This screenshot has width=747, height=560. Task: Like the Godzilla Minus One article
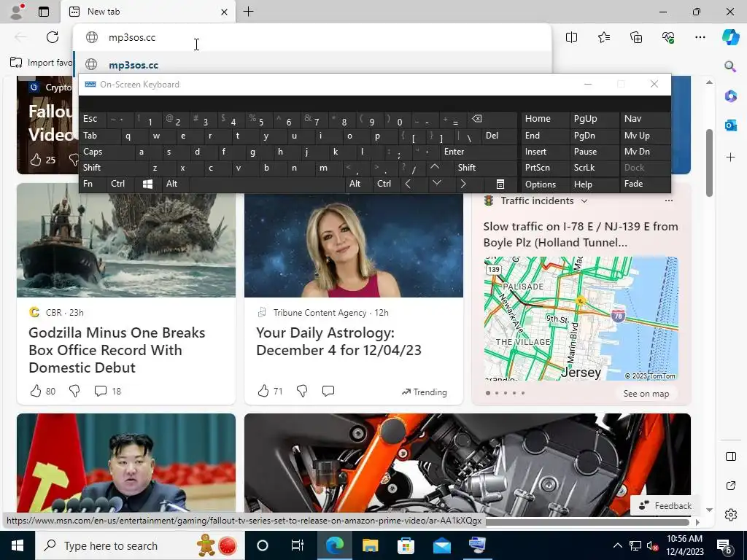coord(36,391)
